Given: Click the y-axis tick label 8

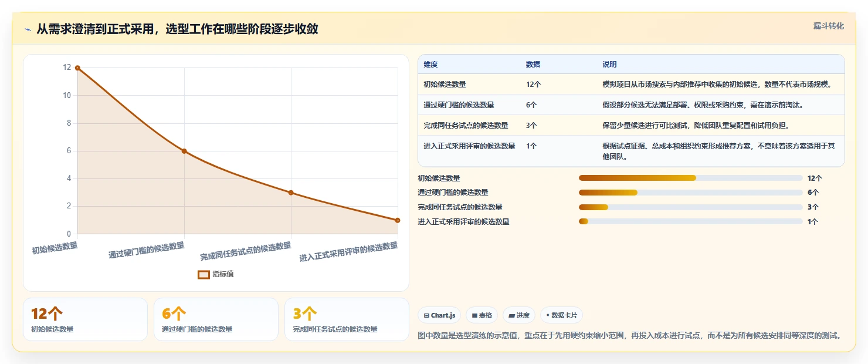Looking at the screenshot, I should [69, 123].
